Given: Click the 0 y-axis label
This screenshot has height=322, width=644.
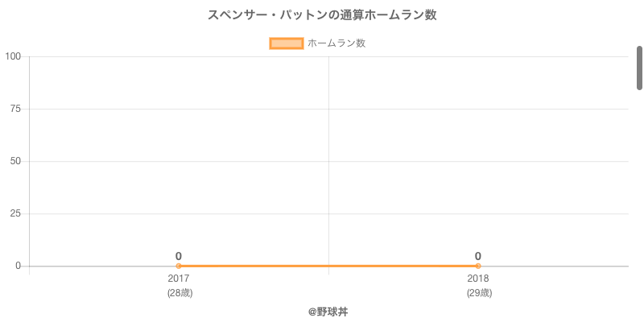Looking at the screenshot, I should [18, 266].
